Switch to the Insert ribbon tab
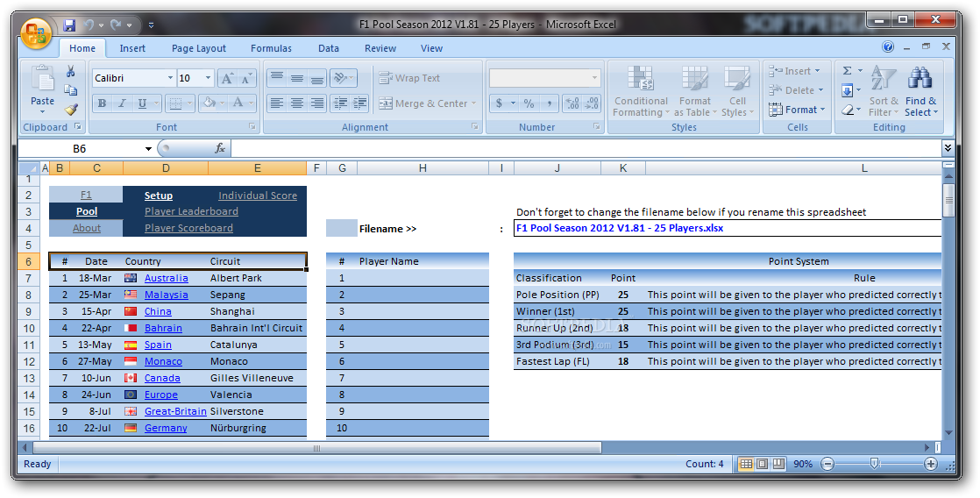The width and height of the screenshot is (980, 498). (132, 48)
